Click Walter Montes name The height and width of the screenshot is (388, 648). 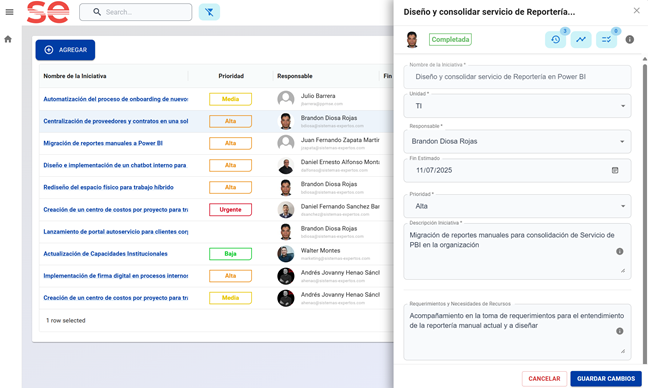(320, 250)
